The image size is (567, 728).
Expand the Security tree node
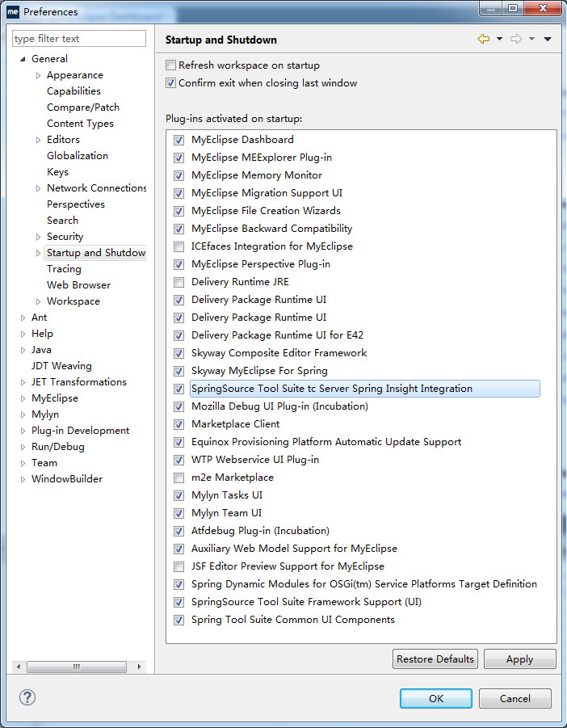coord(38,237)
